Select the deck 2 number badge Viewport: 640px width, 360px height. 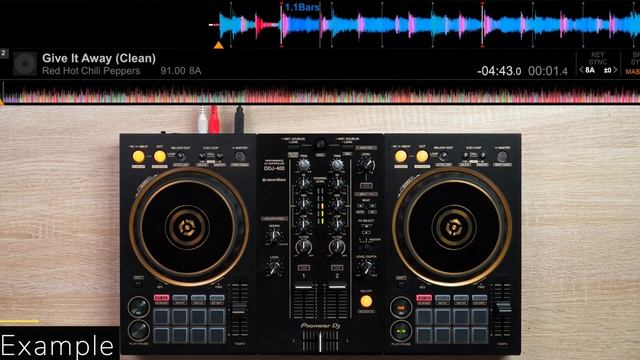[4, 53]
